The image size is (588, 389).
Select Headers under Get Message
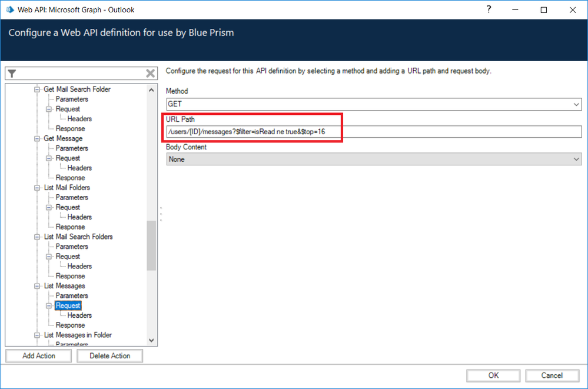click(x=79, y=168)
